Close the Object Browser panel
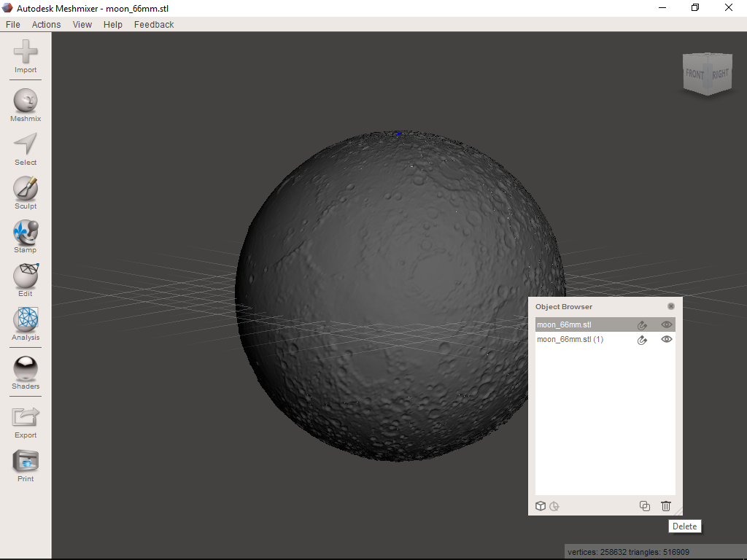This screenshot has height=560, width=747. 670,306
